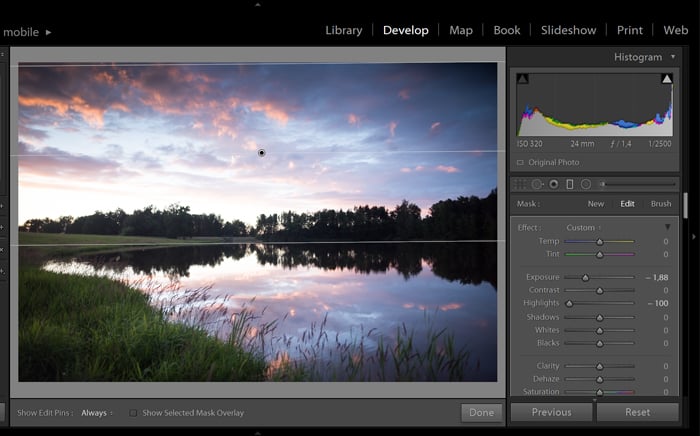700x436 pixels.
Task: Open the Print module
Action: (x=629, y=30)
